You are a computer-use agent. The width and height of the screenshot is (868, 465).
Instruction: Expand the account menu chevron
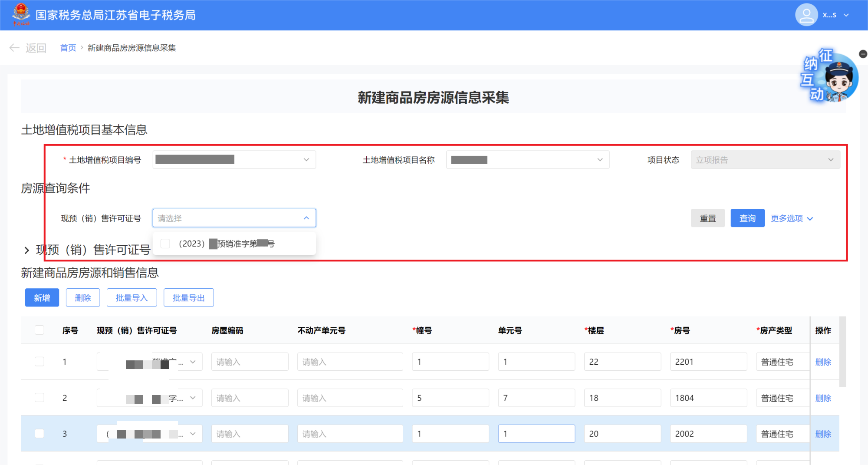846,15
